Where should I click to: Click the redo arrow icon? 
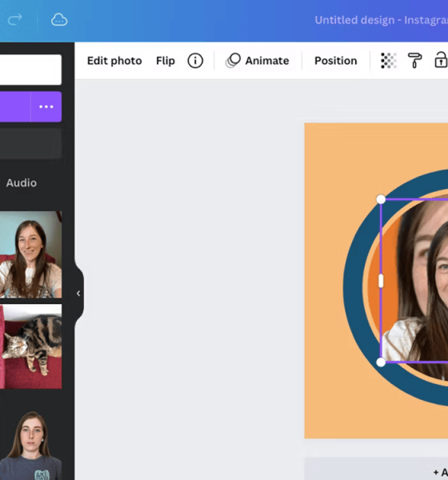pyautogui.click(x=14, y=19)
